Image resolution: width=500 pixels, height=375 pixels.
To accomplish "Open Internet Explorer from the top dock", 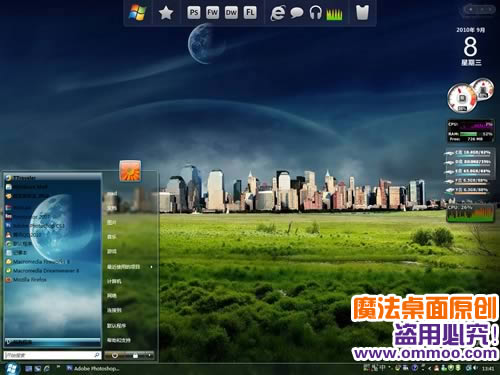I will click(278, 13).
